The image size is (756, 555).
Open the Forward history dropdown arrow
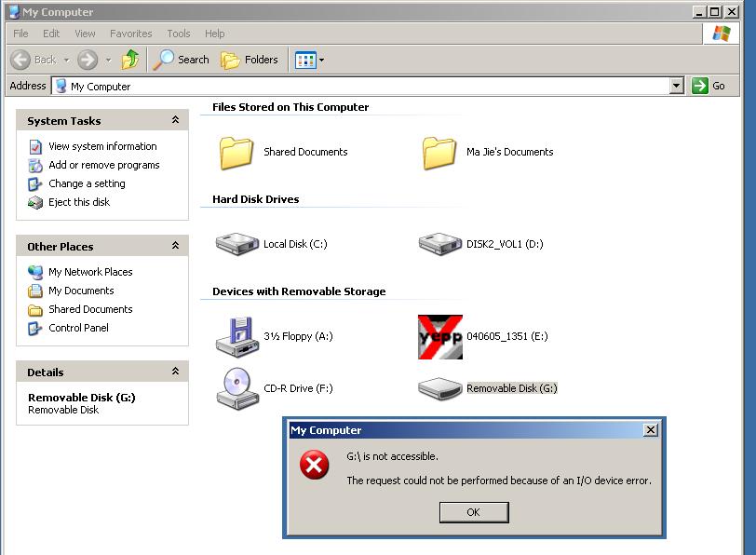click(x=109, y=61)
